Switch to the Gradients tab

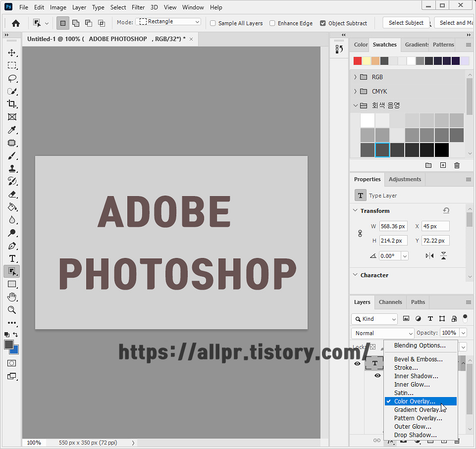point(416,45)
